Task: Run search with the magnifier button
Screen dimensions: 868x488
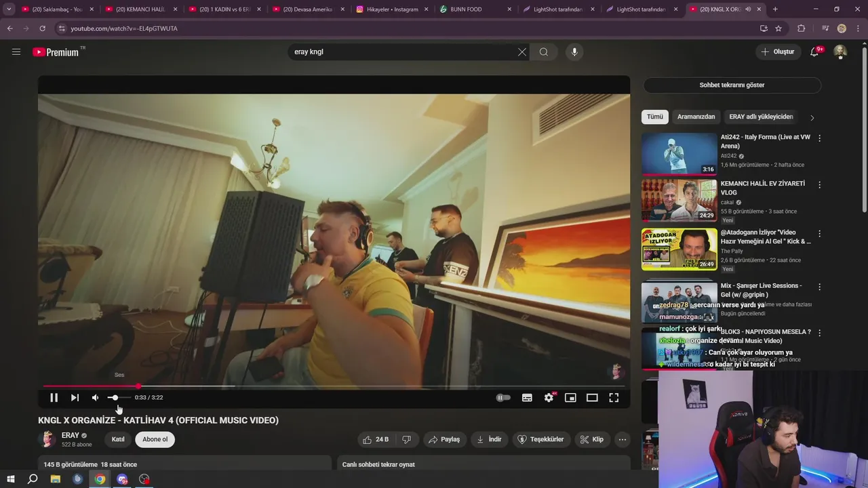Action: point(544,52)
